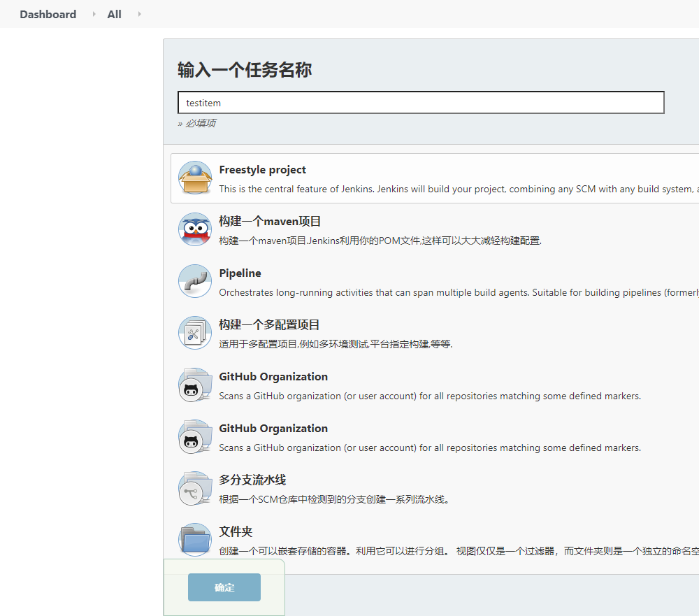The height and width of the screenshot is (616, 699).
Task: Click the maven description mentioning POM文件
Action: [380, 241]
